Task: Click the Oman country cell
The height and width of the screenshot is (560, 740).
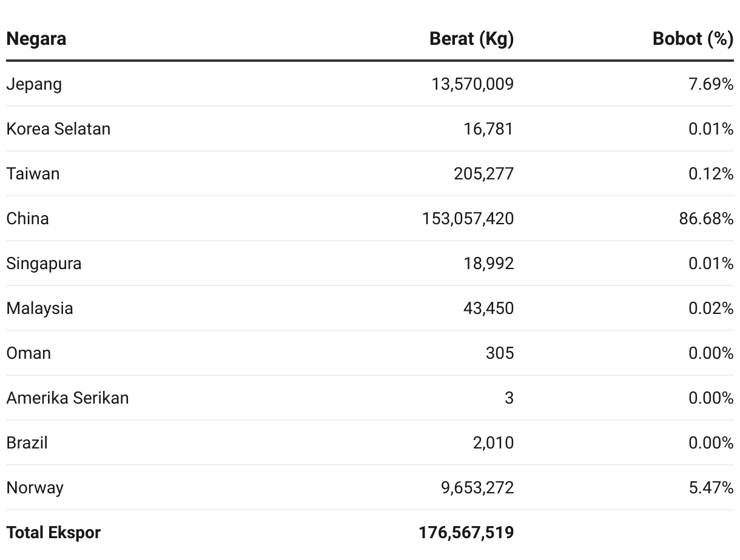Action: tap(29, 353)
